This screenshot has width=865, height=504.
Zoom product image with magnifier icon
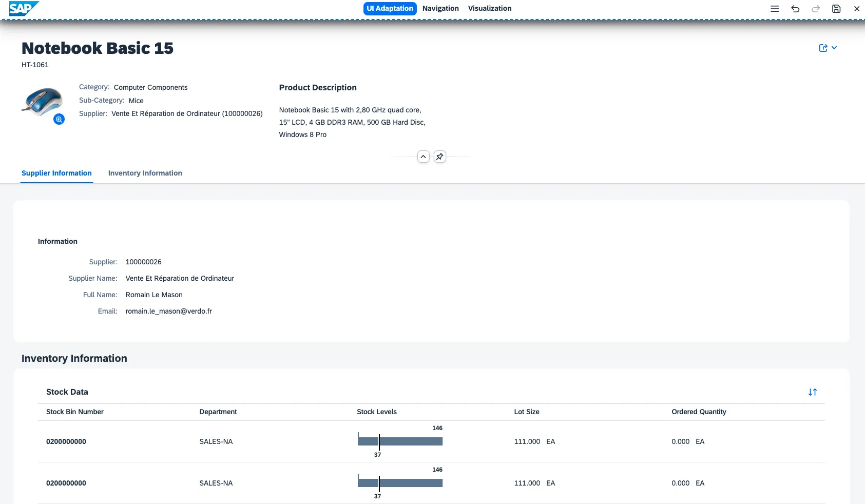tap(59, 119)
